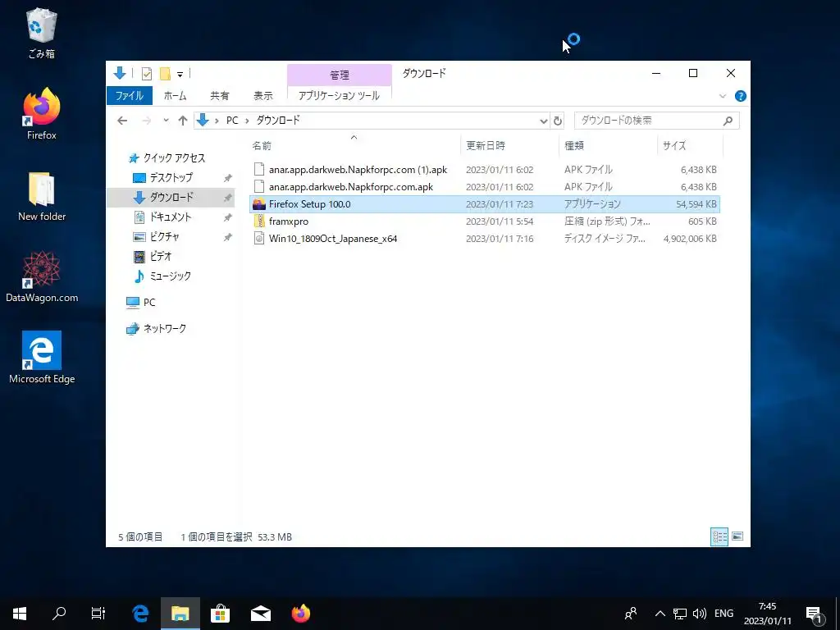The width and height of the screenshot is (840, 630).
Task: Open Edge from the taskbar
Action: pyautogui.click(x=140, y=614)
